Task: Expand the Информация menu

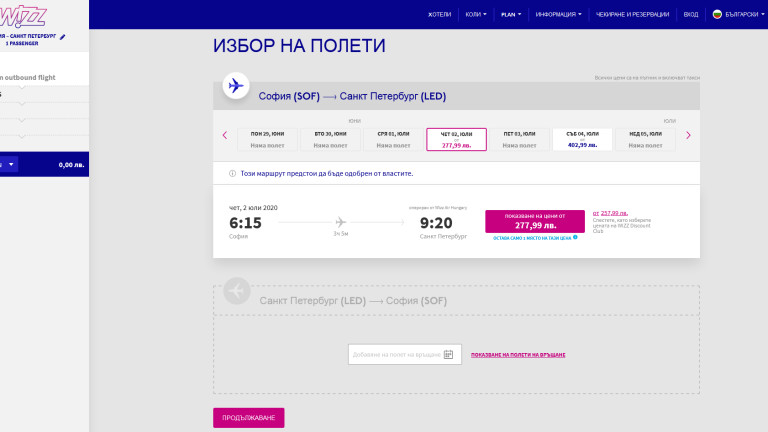Action: click(559, 15)
